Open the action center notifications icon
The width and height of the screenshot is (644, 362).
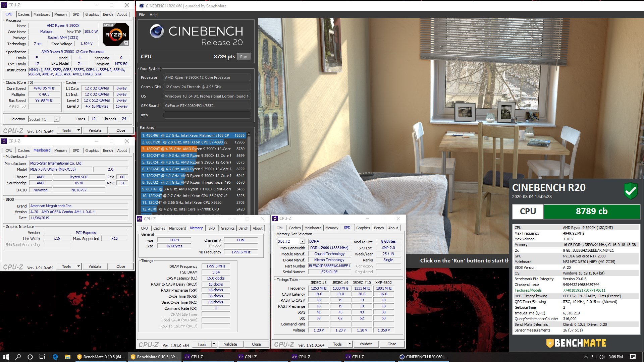coord(633,357)
